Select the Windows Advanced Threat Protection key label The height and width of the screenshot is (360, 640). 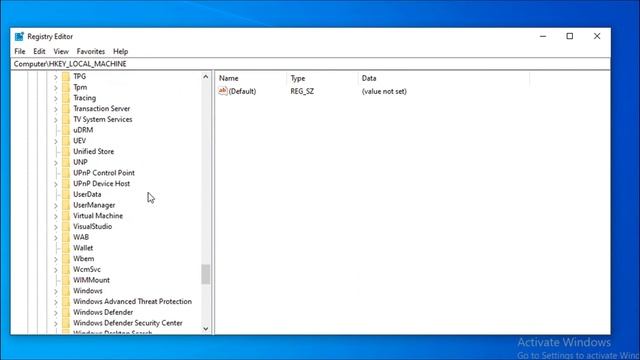point(132,302)
